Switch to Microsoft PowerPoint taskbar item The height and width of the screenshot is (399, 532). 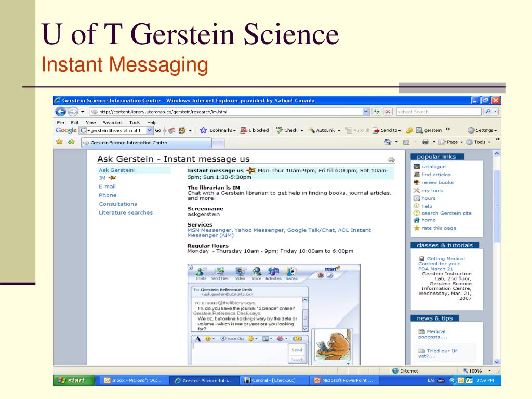(x=344, y=380)
